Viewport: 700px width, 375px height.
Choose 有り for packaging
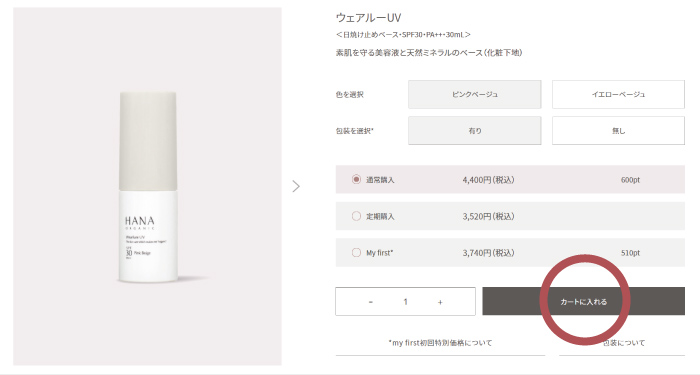[475, 130]
